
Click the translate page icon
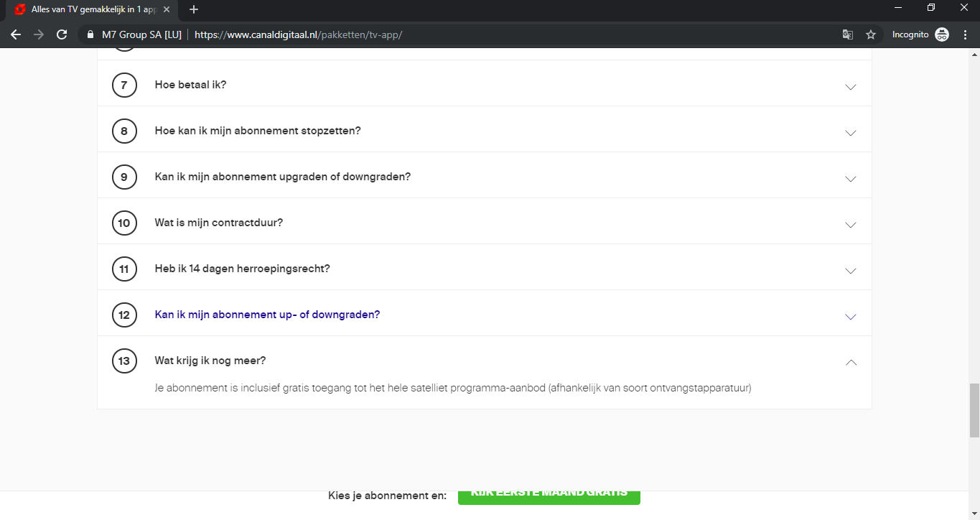[x=848, y=34]
